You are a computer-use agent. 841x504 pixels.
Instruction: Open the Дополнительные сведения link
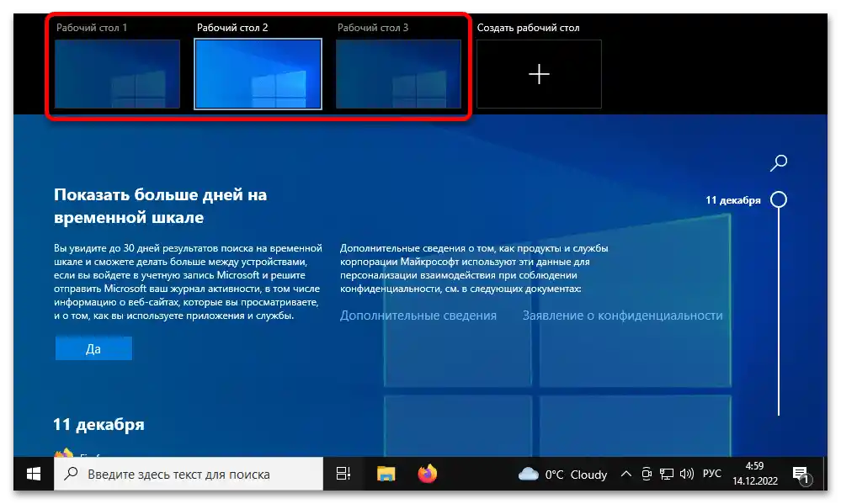[x=418, y=315]
